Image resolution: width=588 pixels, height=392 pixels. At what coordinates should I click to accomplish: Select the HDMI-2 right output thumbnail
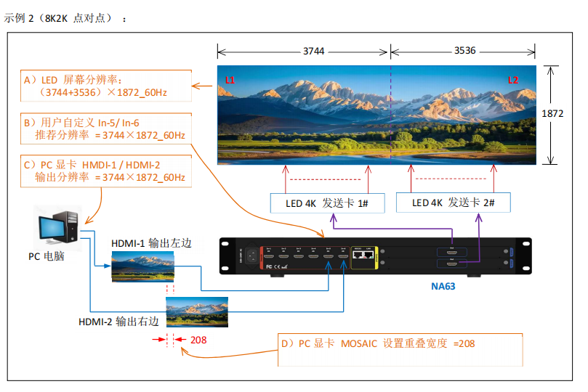point(197,312)
